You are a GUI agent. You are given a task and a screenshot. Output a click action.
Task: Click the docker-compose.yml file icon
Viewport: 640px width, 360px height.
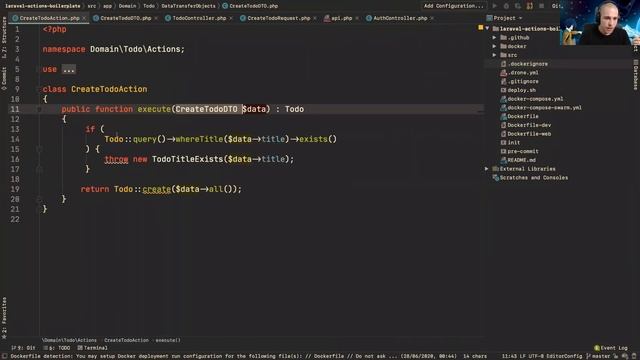pyautogui.click(x=503, y=99)
